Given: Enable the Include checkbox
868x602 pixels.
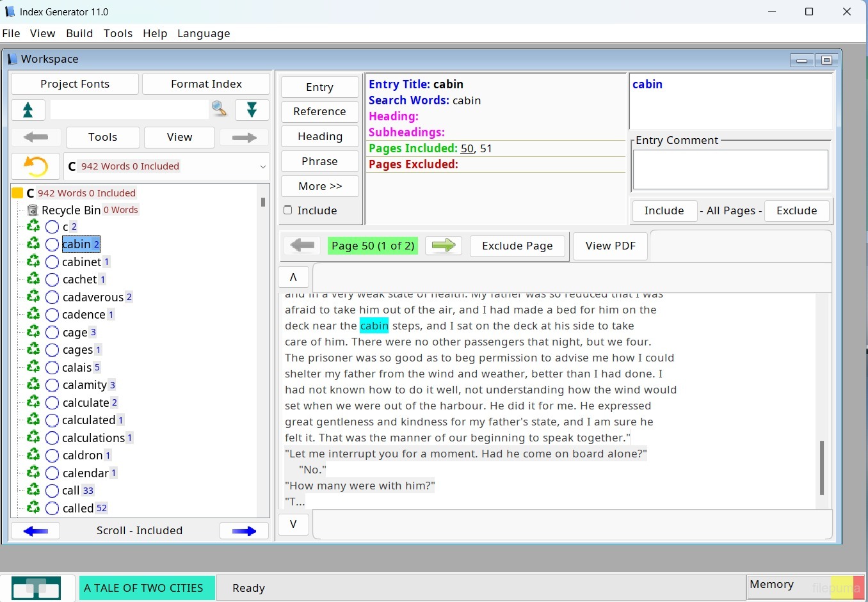Looking at the screenshot, I should [288, 210].
